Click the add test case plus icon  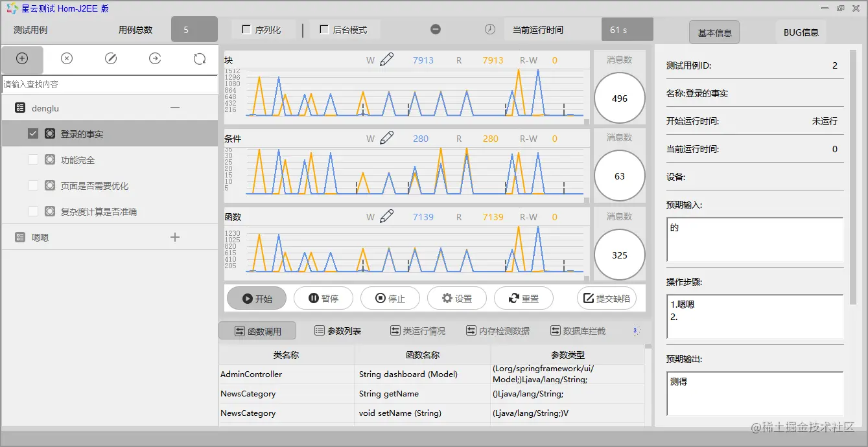click(x=22, y=59)
